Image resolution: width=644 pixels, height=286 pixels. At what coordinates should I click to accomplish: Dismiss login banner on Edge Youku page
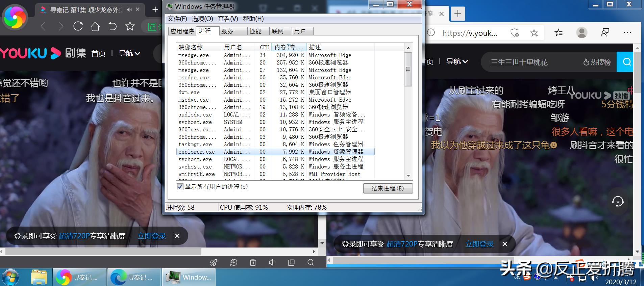tap(505, 244)
